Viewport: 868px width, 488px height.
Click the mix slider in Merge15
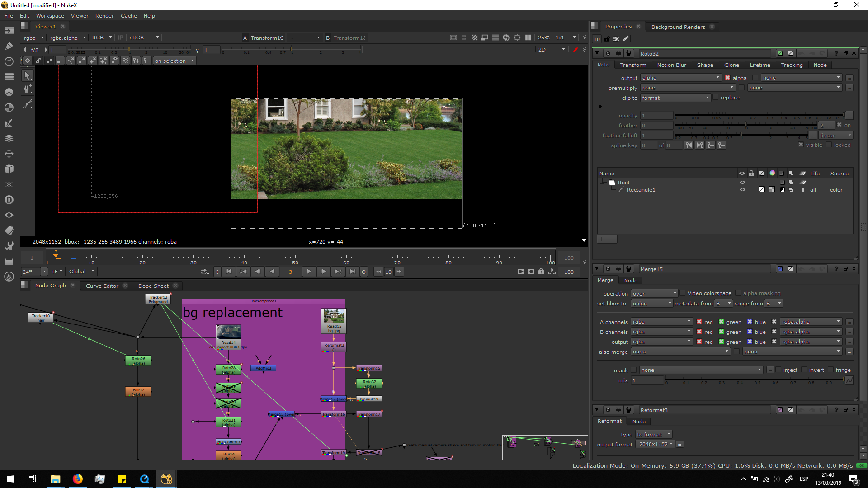(754, 380)
